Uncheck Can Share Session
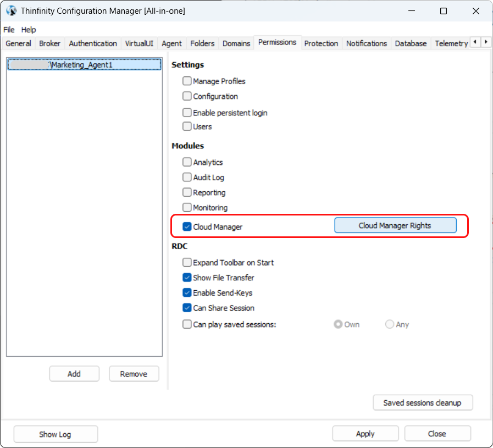Image resolution: width=493 pixels, height=448 pixels. click(187, 307)
